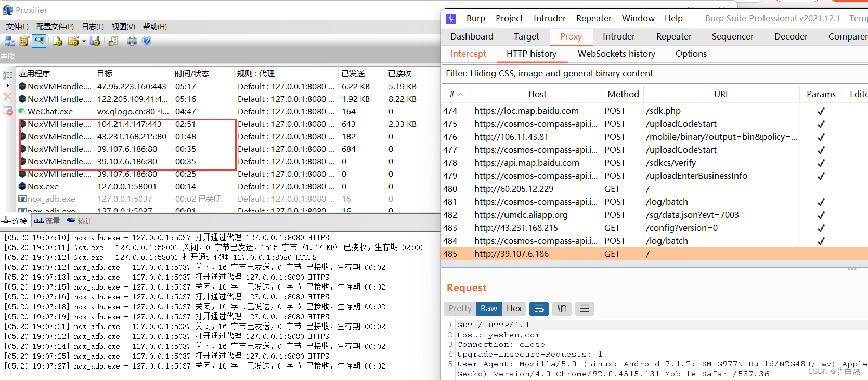Toggle show non-printable \n button

tap(562, 308)
